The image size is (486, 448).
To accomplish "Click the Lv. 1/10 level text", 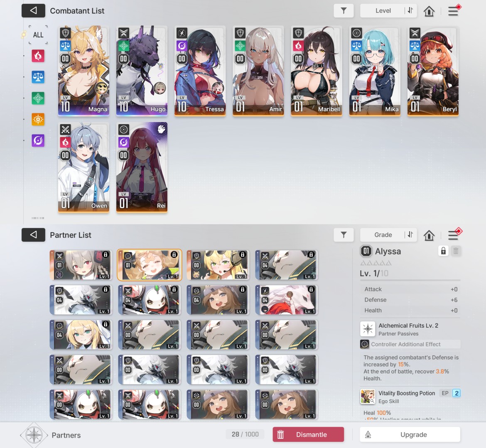I will (374, 273).
